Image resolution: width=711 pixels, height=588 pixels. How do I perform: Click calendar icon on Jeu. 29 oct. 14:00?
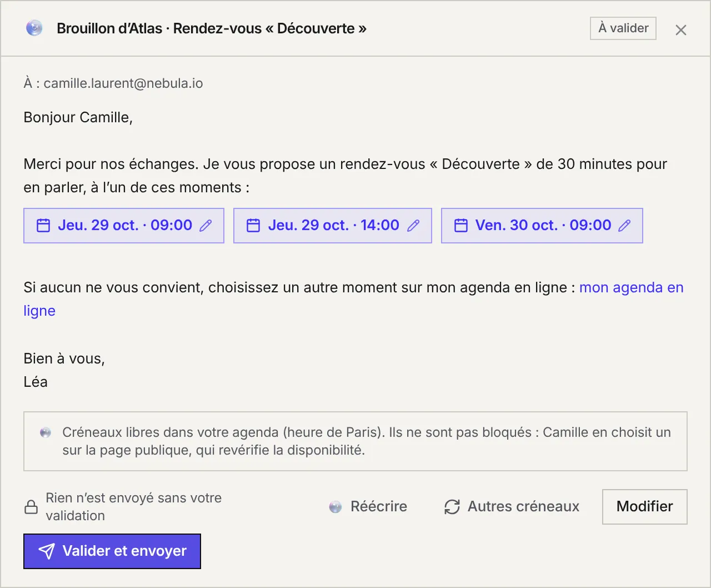[x=253, y=226]
